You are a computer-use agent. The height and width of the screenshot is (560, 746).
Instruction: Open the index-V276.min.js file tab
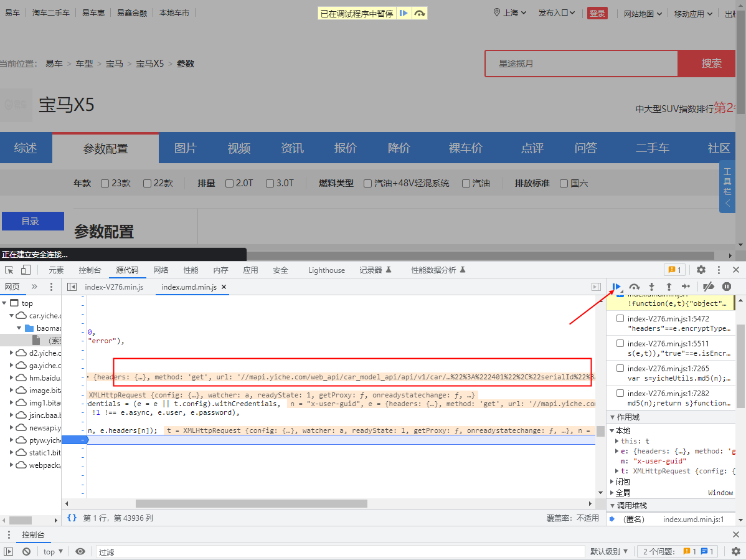[114, 287]
